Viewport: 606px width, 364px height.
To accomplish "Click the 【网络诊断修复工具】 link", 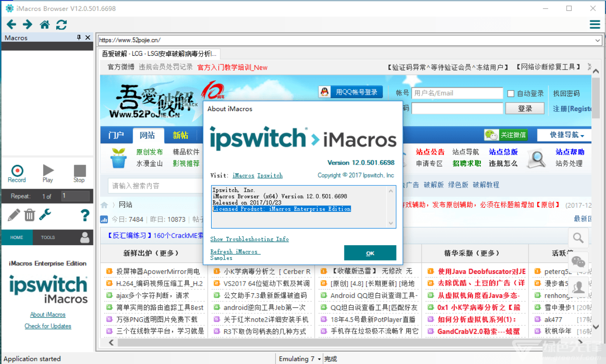I will [x=548, y=67].
